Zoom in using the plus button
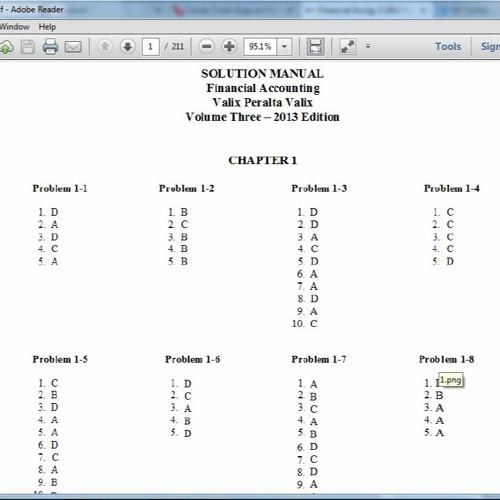The height and width of the screenshot is (500, 500). [229, 46]
